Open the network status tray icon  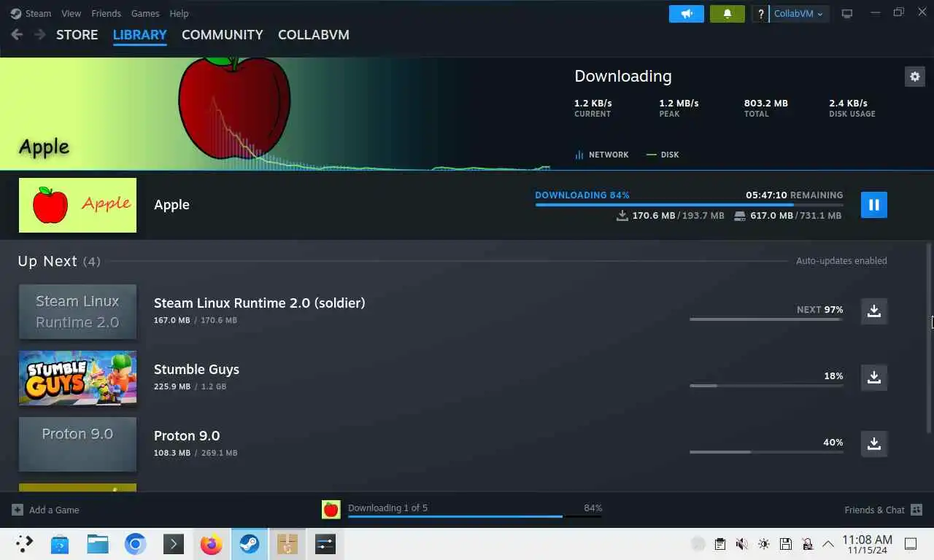(x=807, y=544)
